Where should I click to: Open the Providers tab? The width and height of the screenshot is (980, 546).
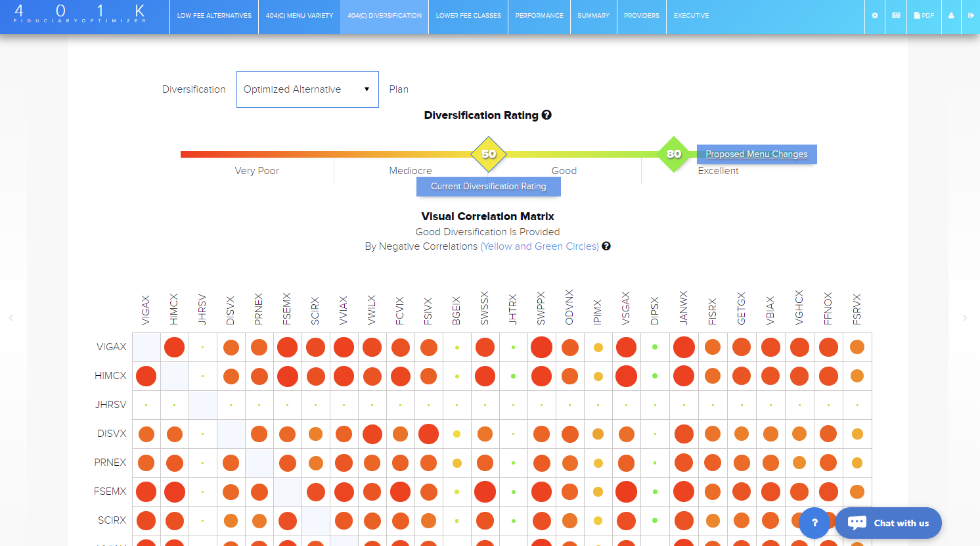tap(642, 16)
